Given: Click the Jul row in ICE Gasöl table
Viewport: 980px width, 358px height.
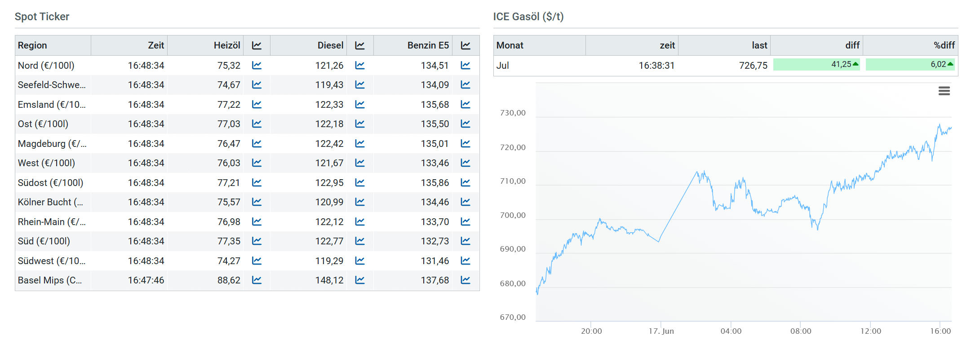Looking at the screenshot, I should pos(503,66).
